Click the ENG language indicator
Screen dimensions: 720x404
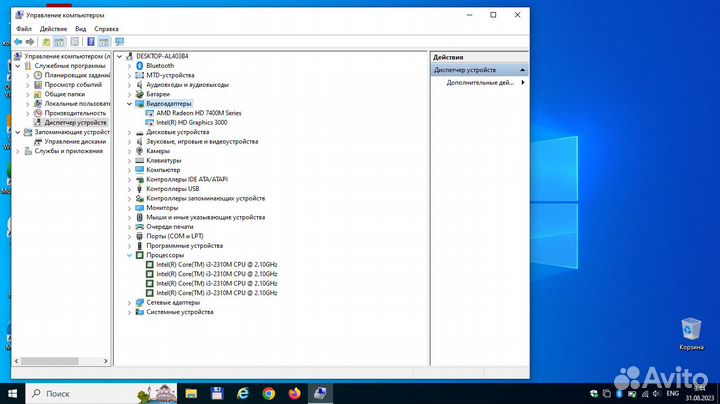point(673,393)
